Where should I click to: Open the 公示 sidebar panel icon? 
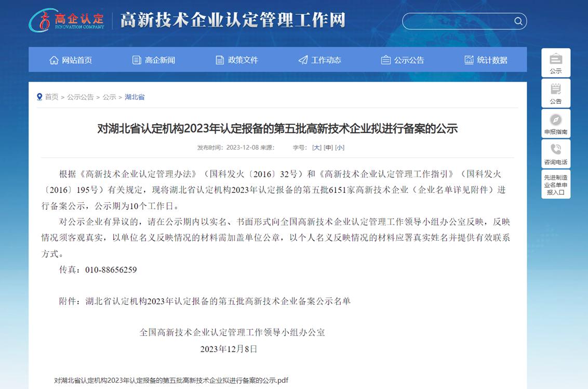pos(556,59)
